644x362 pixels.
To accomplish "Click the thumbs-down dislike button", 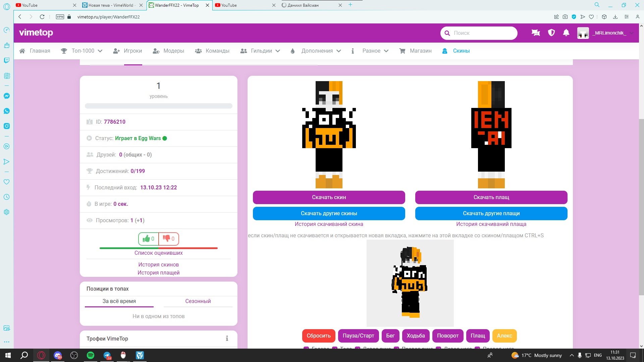I will [x=169, y=239].
